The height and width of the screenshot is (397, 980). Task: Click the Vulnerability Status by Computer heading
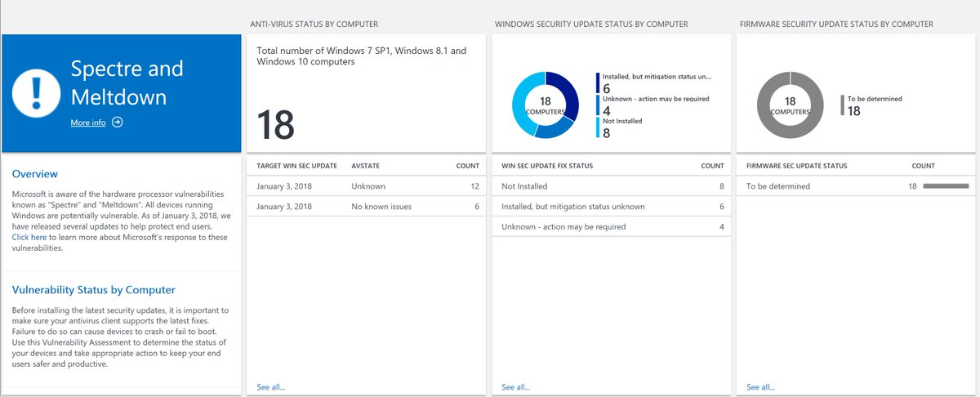point(94,290)
